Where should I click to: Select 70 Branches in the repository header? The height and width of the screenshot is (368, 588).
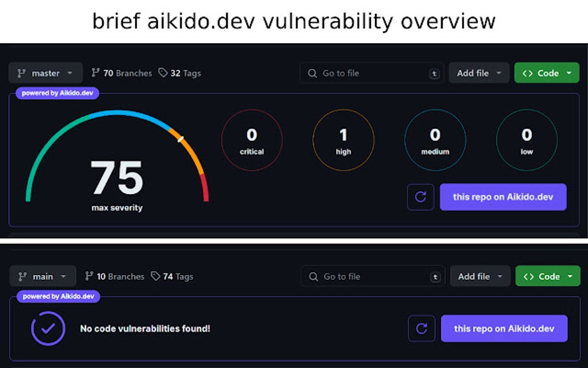tap(121, 73)
